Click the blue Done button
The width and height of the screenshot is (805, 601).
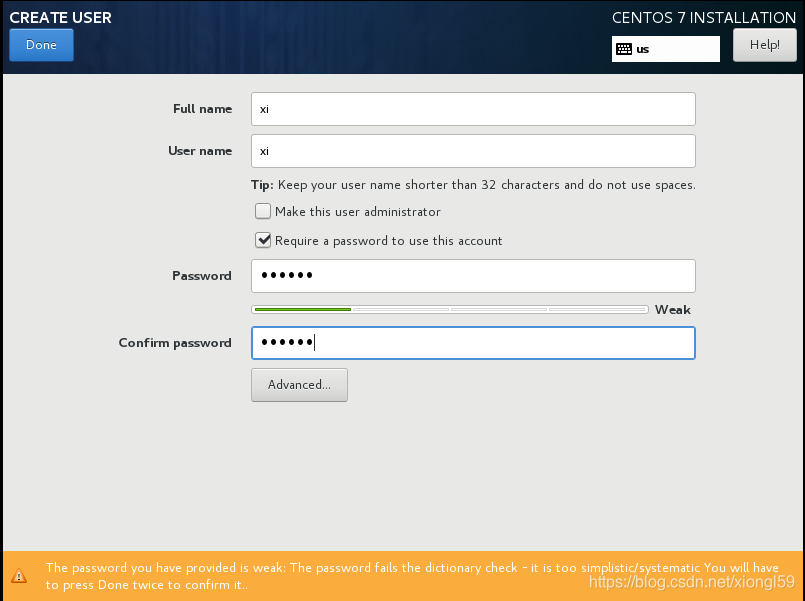tap(41, 45)
